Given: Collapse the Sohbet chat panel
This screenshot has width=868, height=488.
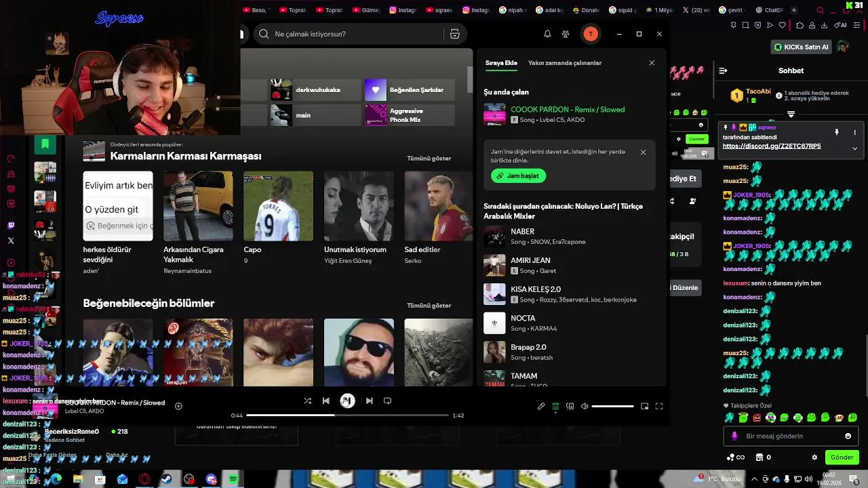Looking at the screenshot, I should pos(723,70).
